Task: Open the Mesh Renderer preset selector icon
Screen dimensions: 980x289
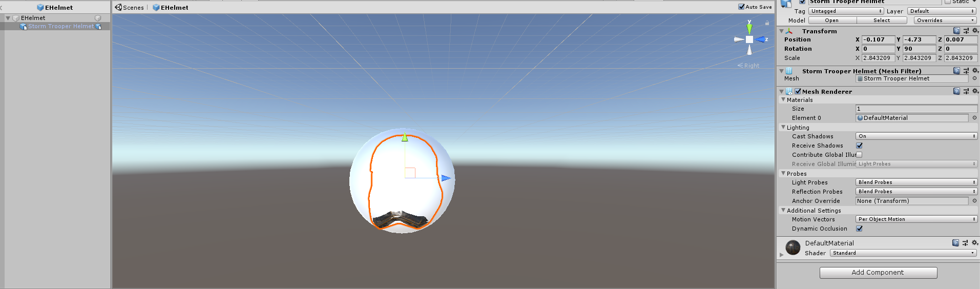Action: 966,91
